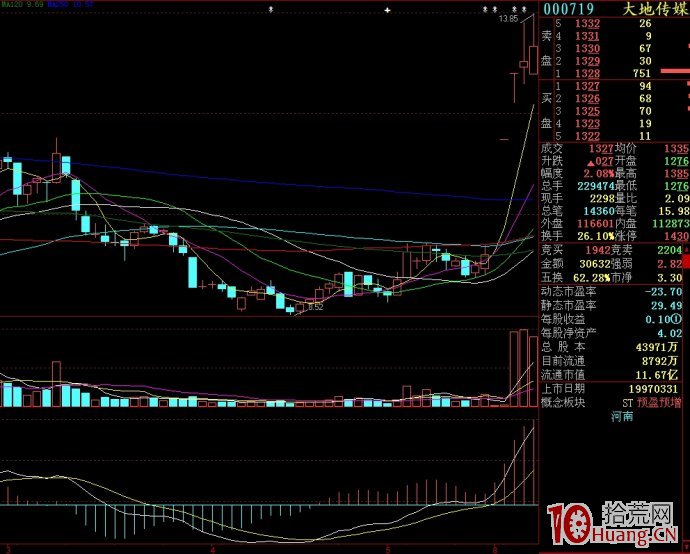This screenshot has width=690, height=554.
Task: Select sell level 1 price 1328
Action: point(587,73)
